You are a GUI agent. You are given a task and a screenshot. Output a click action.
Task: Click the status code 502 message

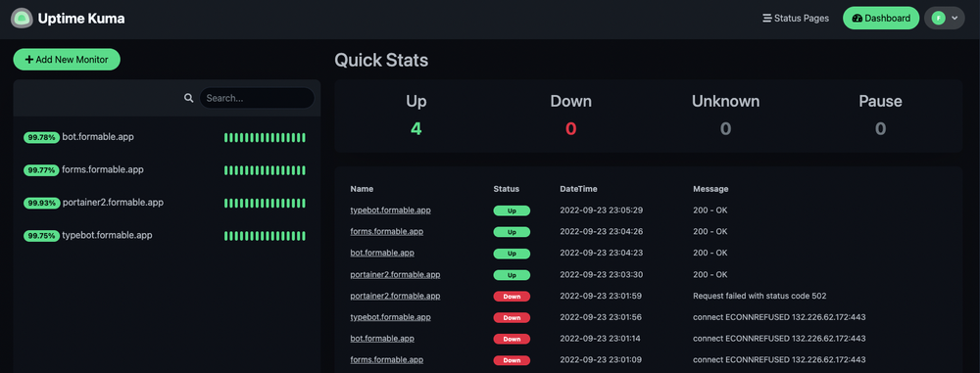click(x=760, y=296)
